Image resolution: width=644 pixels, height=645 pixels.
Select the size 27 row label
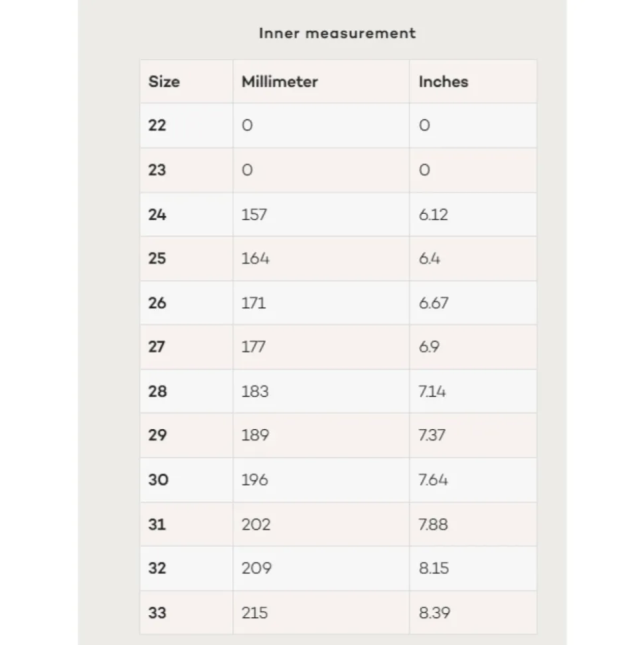(x=157, y=347)
